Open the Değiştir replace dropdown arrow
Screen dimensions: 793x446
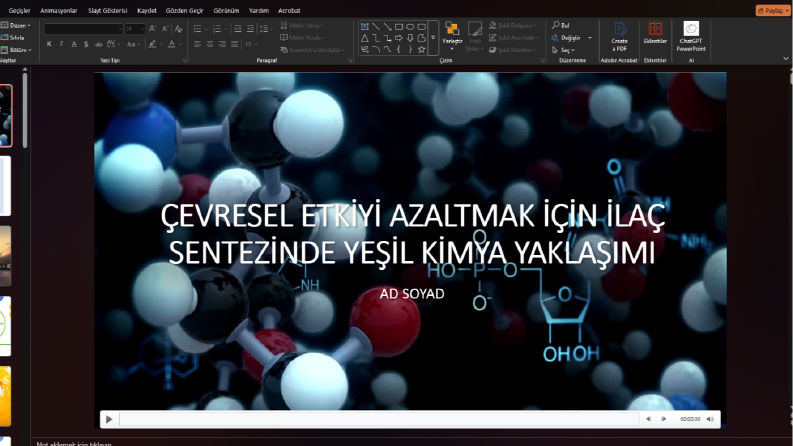point(590,37)
